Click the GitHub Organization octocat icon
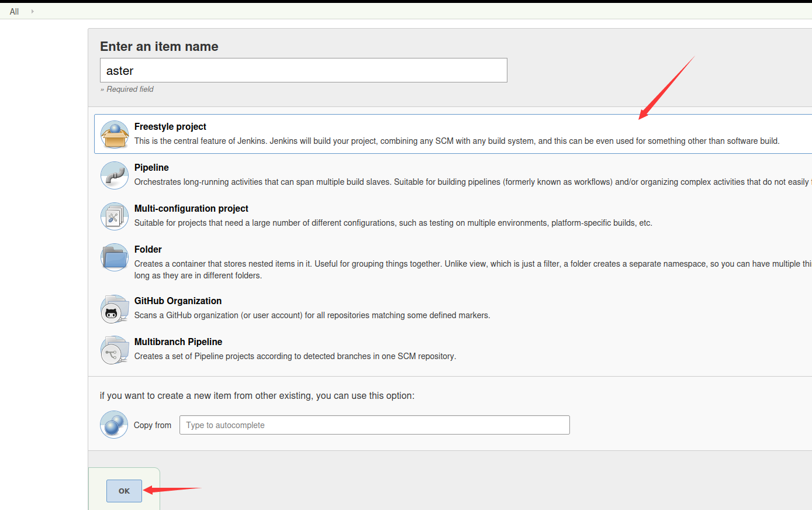The width and height of the screenshot is (812, 510). [x=115, y=309]
